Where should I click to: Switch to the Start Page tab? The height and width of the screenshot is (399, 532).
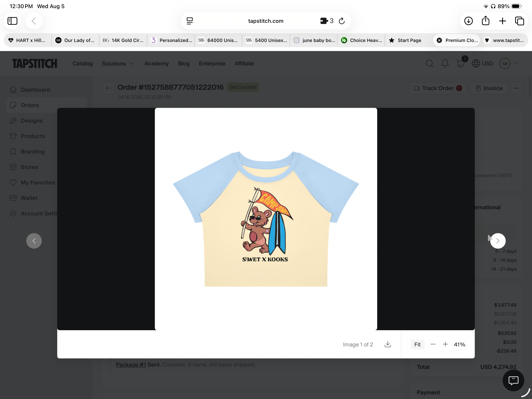pyautogui.click(x=409, y=40)
